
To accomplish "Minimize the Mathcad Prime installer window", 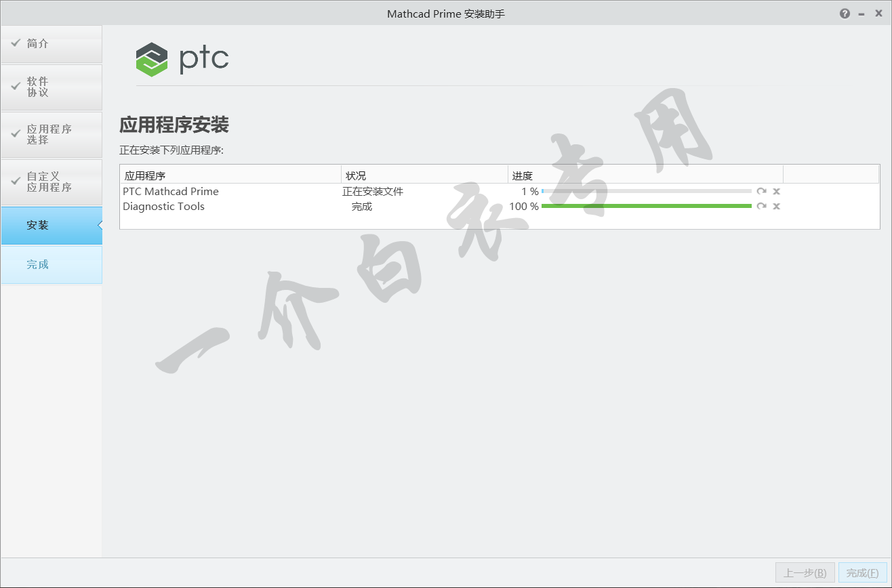I will (861, 14).
